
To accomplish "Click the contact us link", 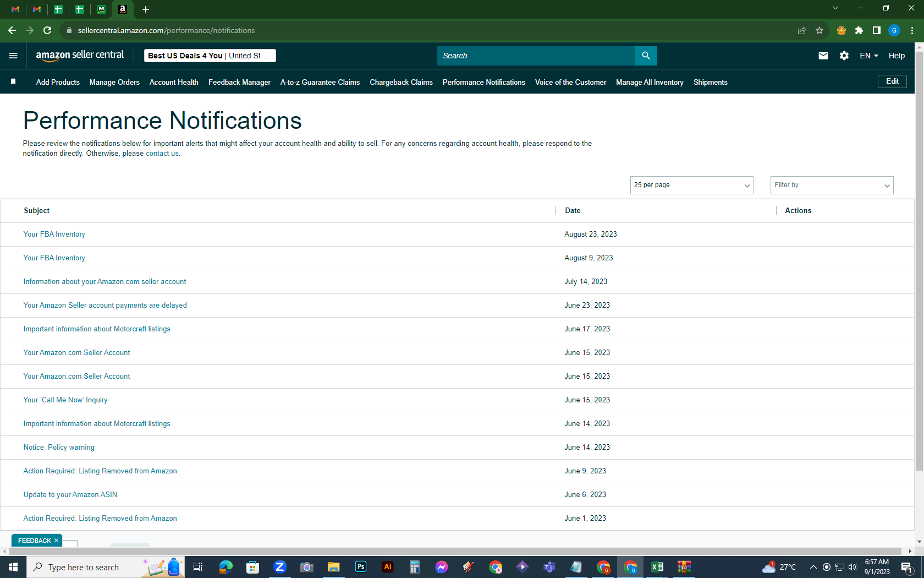I will (x=162, y=154).
